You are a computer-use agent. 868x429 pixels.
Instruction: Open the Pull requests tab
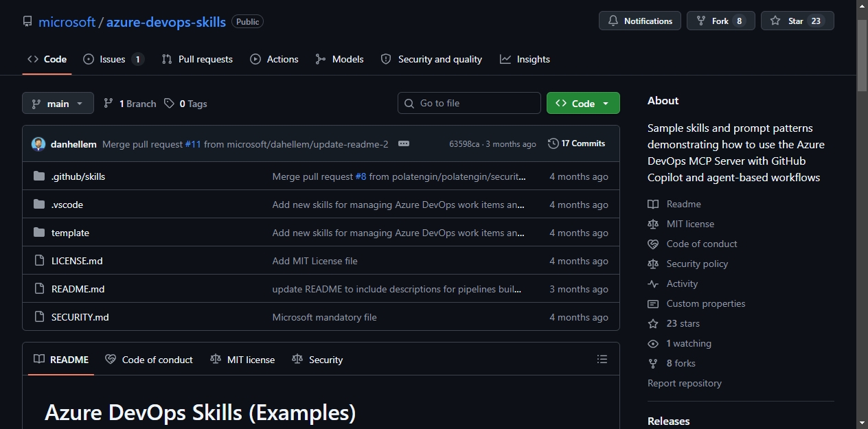coord(197,59)
